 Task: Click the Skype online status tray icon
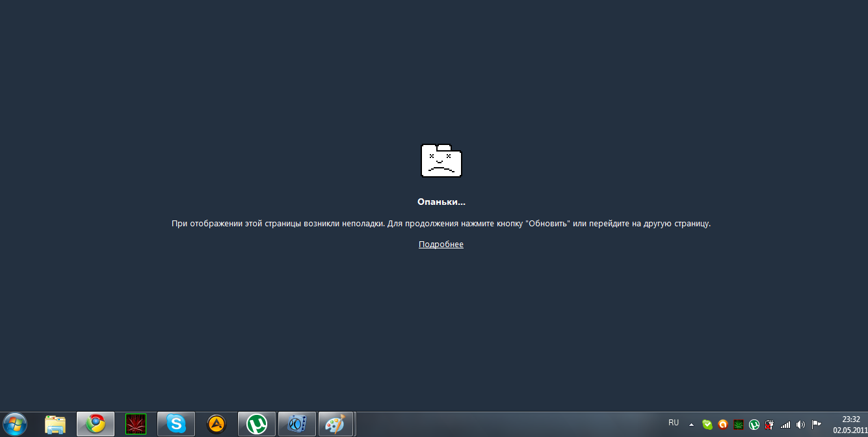[707, 425]
